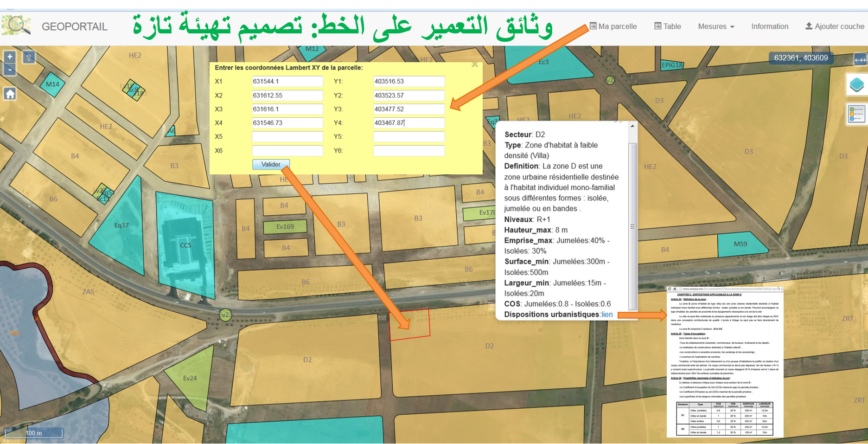Open the Information menu
Viewport: 868px width, 444px height.
pyautogui.click(x=770, y=26)
